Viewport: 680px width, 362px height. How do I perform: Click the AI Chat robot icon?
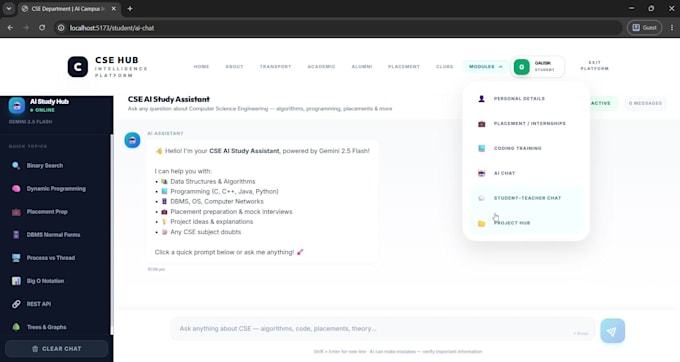481,173
